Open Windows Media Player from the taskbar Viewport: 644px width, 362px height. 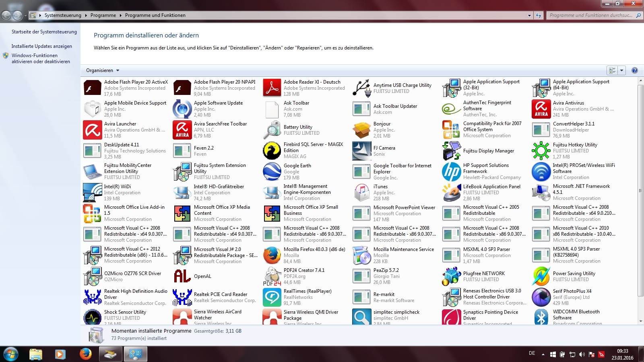pyautogui.click(x=60, y=354)
